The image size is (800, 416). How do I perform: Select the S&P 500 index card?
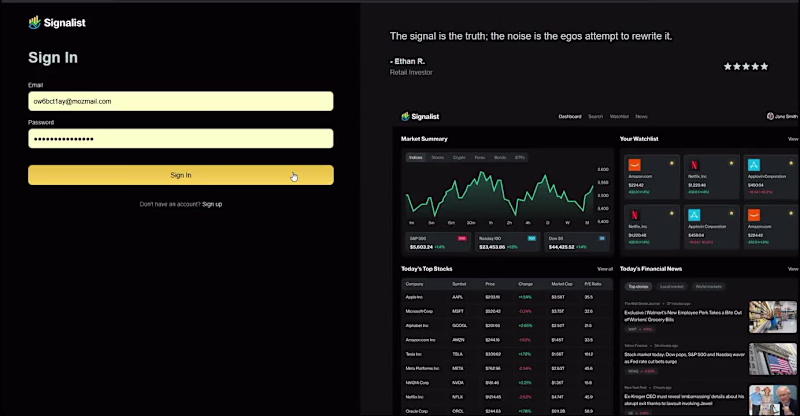[x=438, y=242]
